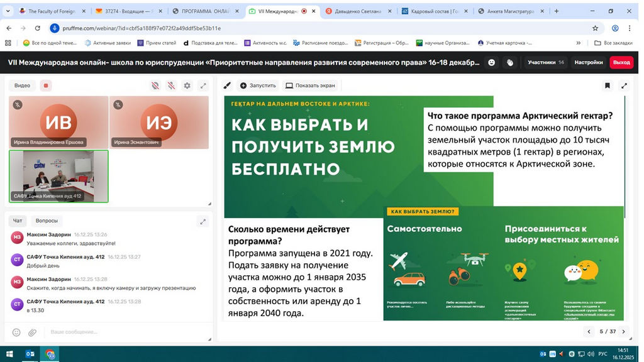Image resolution: width=644 pixels, height=362 pixels.
Task: Toggle the red recording button next to Видео
Action: coord(45,85)
